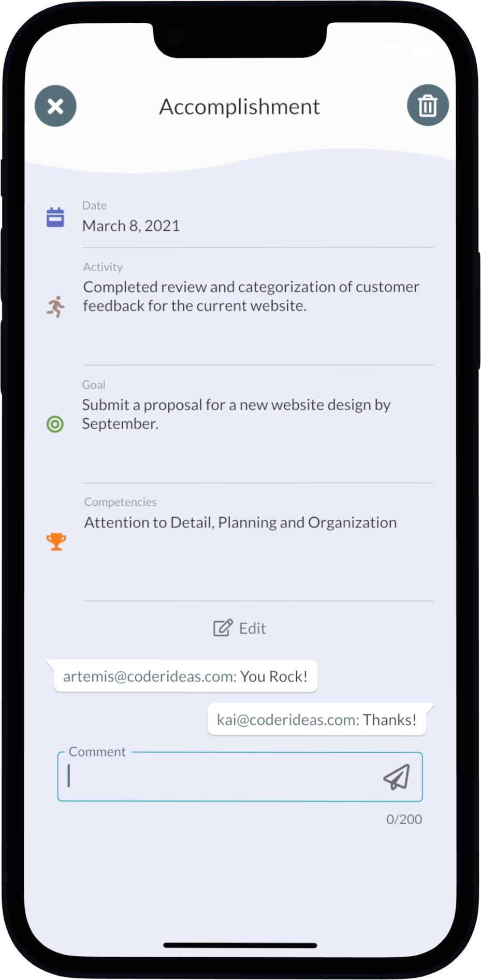Open artemis@coderideas.com comment bubble
The image size is (481, 980).
click(x=185, y=676)
